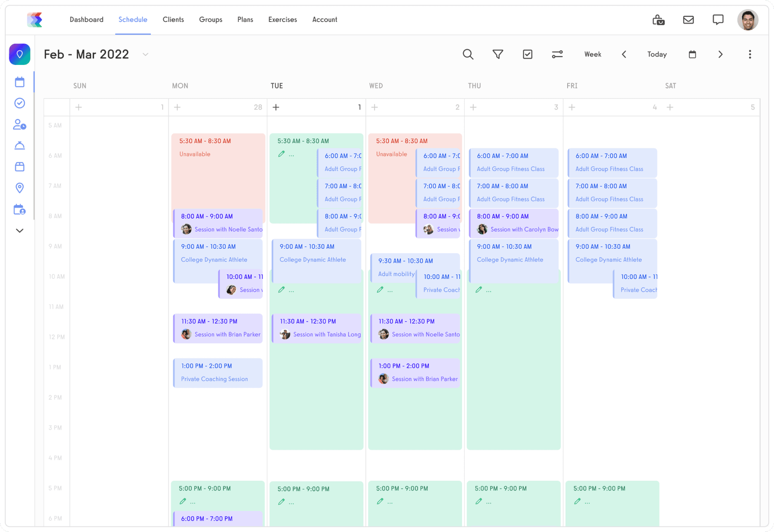The width and height of the screenshot is (774, 532).
Task: Open the date picker calendar icon
Action: 692,55
